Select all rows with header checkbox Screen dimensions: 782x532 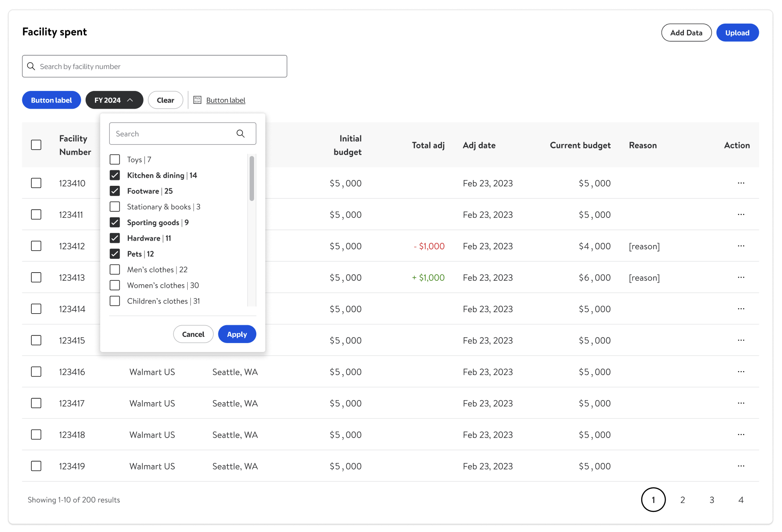(36, 145)
